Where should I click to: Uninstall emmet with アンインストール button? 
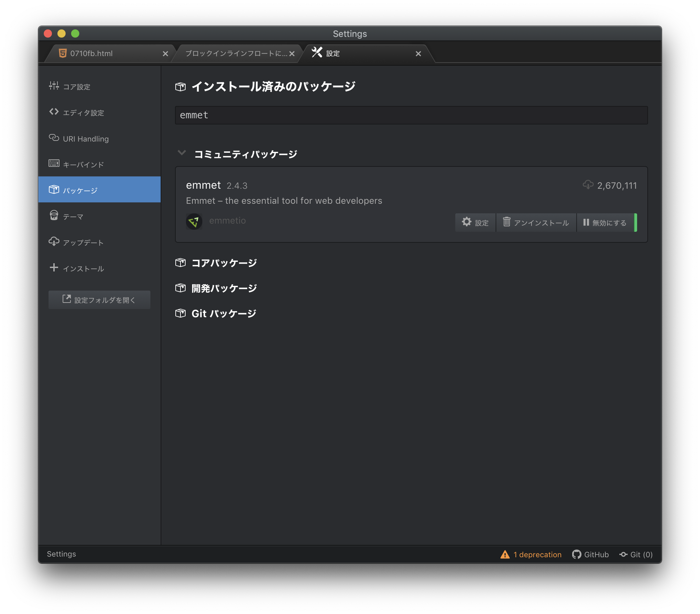tap(536, 222)
